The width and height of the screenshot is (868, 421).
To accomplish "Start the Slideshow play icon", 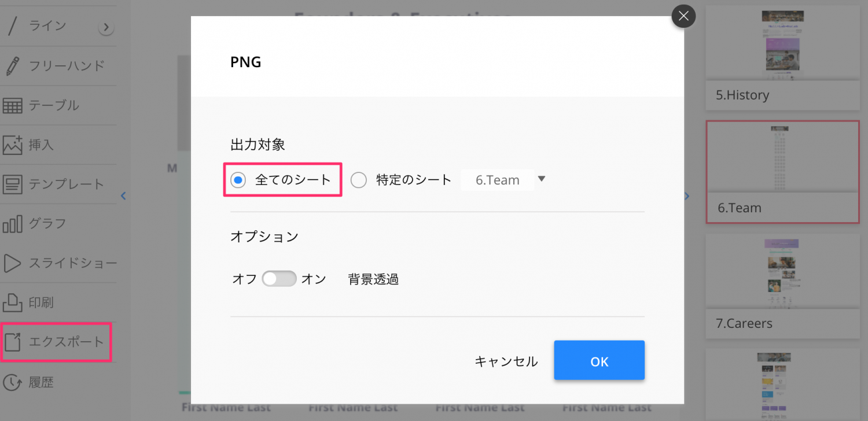I will click(x=13, y=263).
